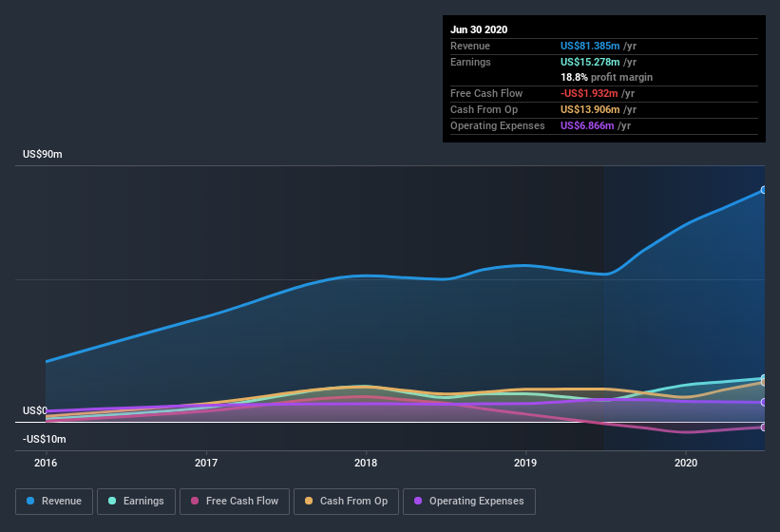This screenshot has width=780, height=532.
Task: Click the US$15.278m earnings value
Action: (x=590, y=62)
